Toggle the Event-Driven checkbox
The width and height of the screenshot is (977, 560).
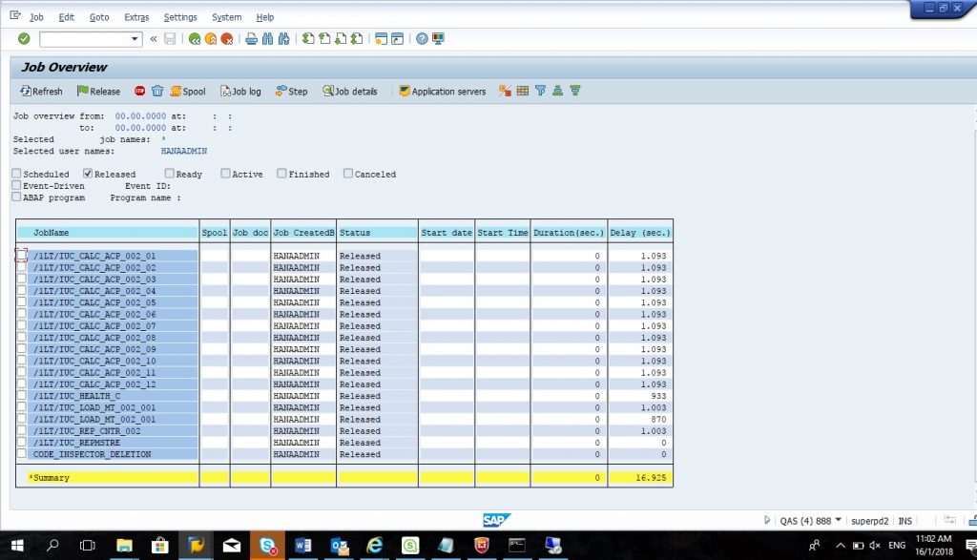[x=16, y=185]
